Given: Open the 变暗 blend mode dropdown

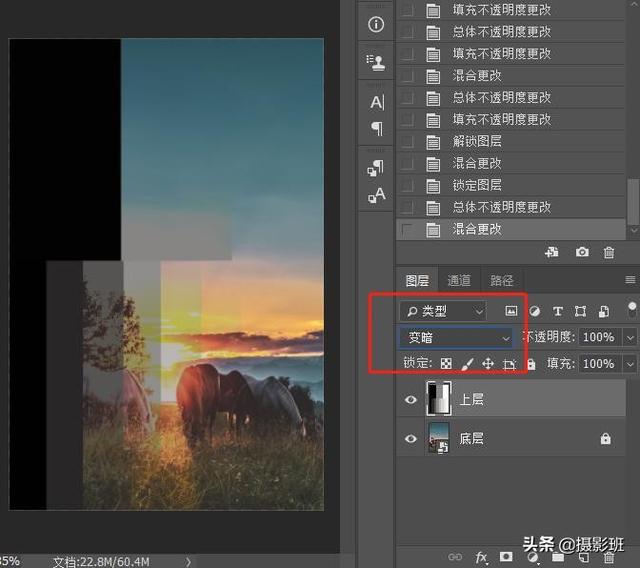Looking at the screenshot, I should [x=456, y=337].
